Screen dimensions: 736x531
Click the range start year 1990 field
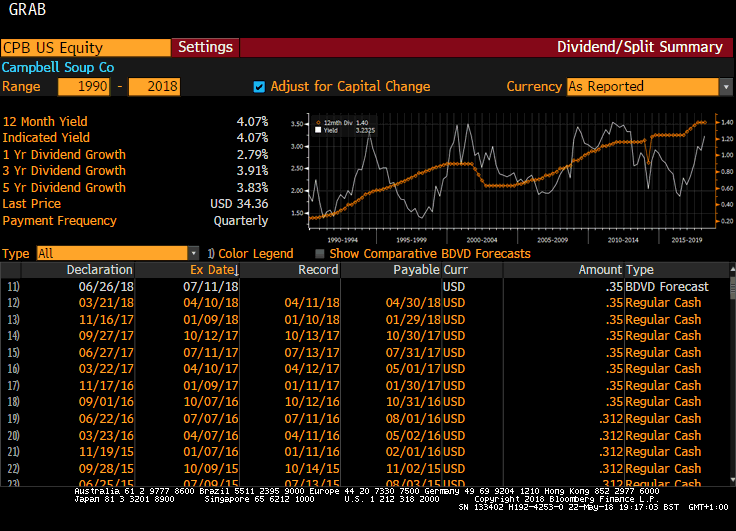[x=83, y=86]
